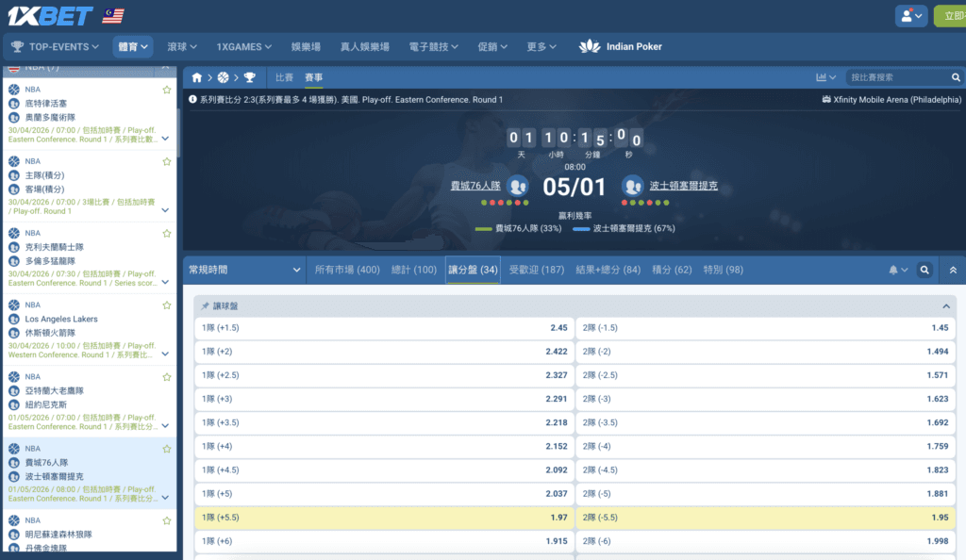
Task: Bet on 2隊 (-1.5) at 1.45
Action: [766, 328]
